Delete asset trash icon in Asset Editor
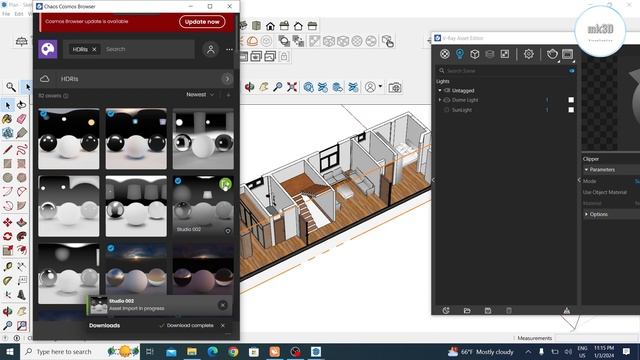 point(509,311)
